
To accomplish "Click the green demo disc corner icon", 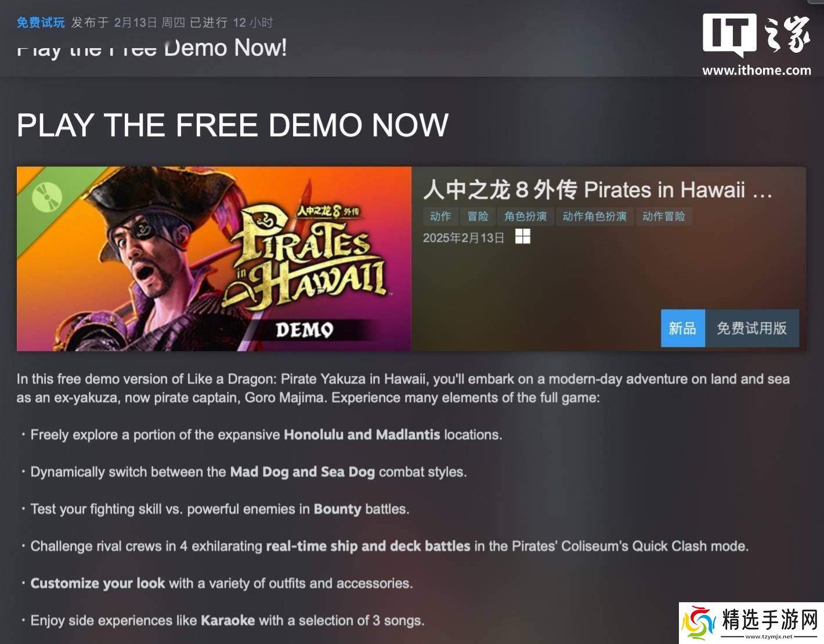I will pyautogui.click(x=47, y=197).
